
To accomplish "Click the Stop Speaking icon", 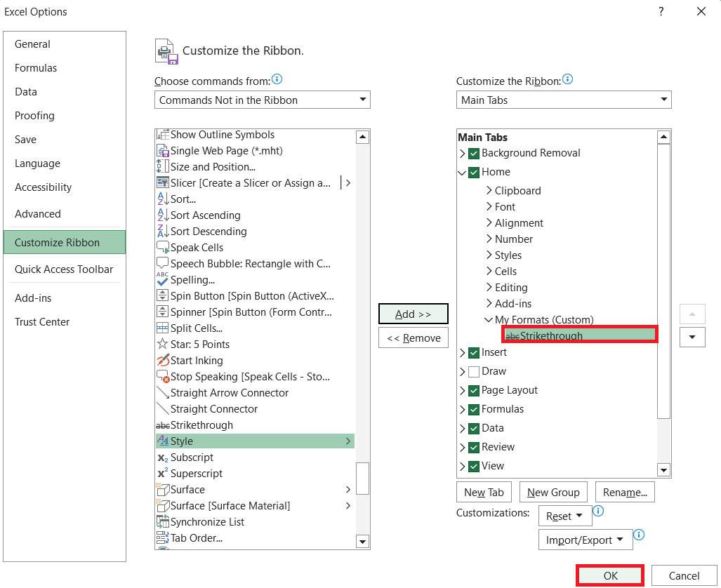I will coord(163,376).
